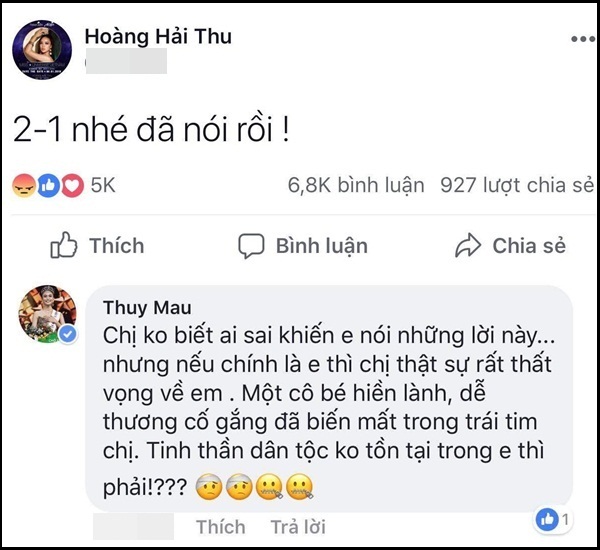Click the verified badge on Thuy Mau's avatar

point(67,335)
